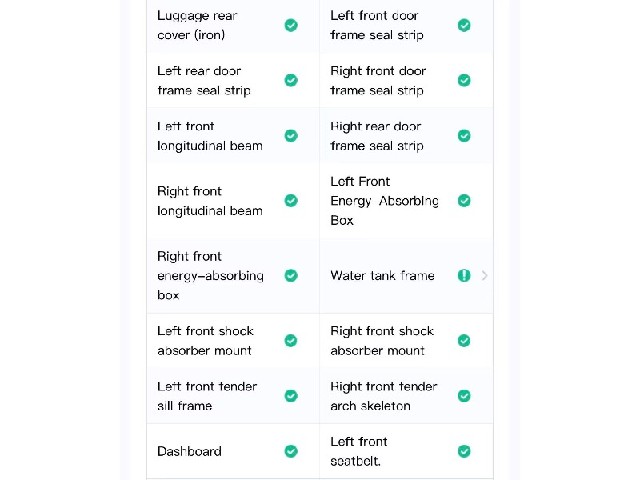Select Left front shock absorber mount checkmark

pyautogui.click(x=291, y=340)
